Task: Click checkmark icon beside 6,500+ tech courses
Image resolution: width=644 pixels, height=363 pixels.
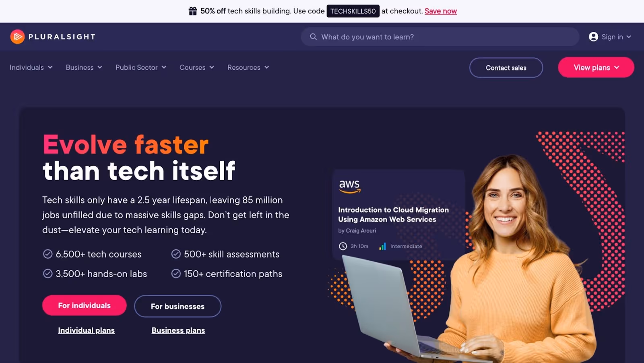Action: click(47, 254)
